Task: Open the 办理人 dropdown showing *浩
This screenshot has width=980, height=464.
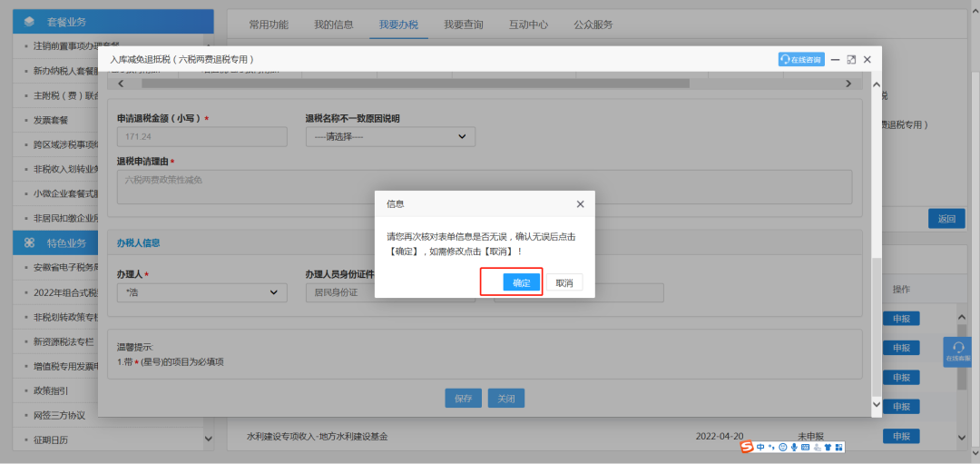Action: point(201,292)
